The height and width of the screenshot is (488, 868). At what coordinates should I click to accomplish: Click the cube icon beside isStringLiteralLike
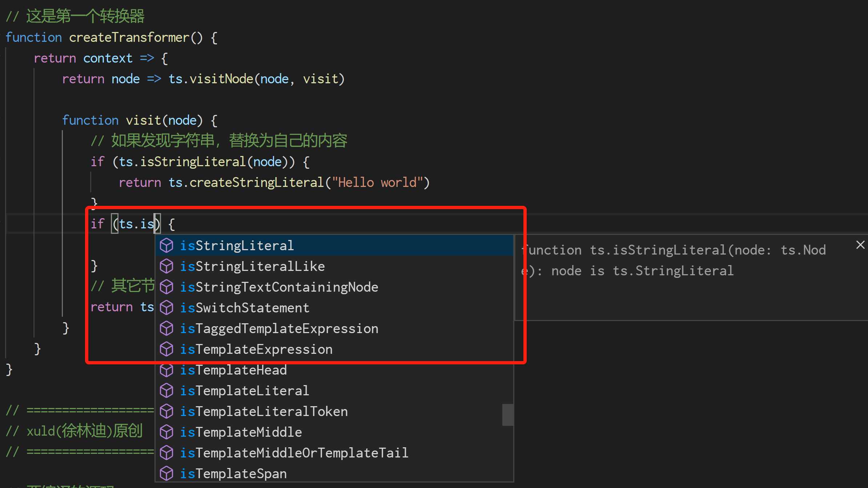166,266
